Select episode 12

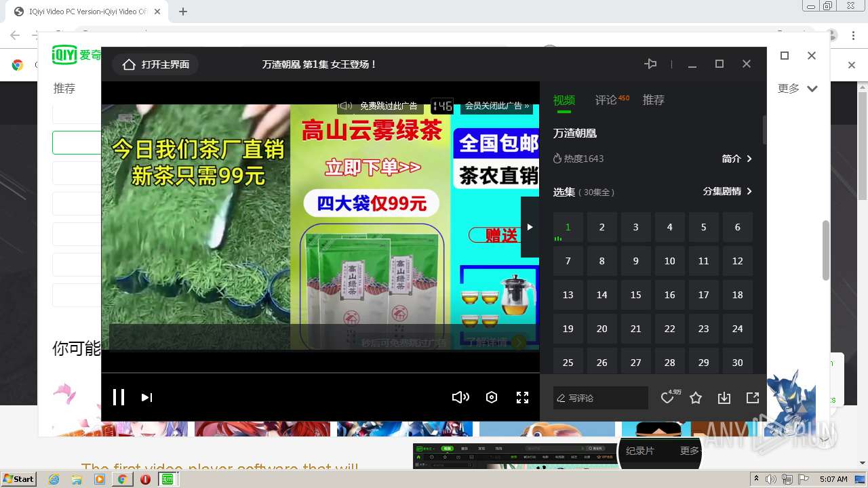click(x=738, y=261)
